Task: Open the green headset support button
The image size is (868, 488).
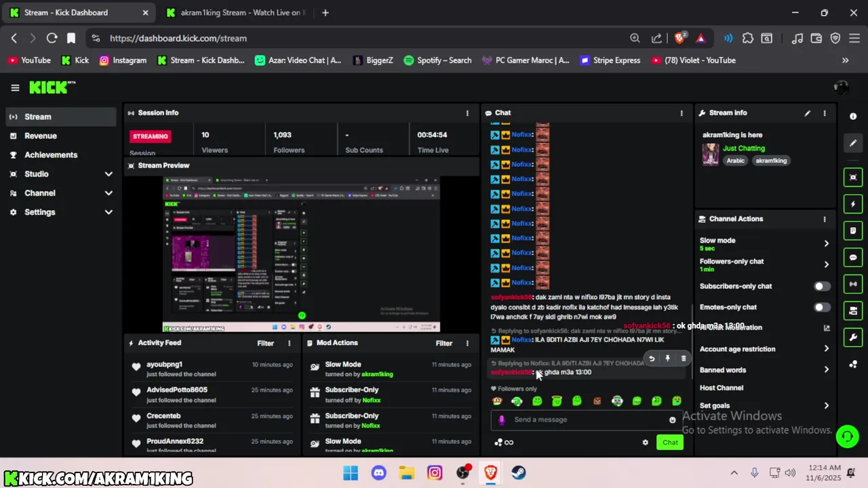Action: click(x=847, y=436)
